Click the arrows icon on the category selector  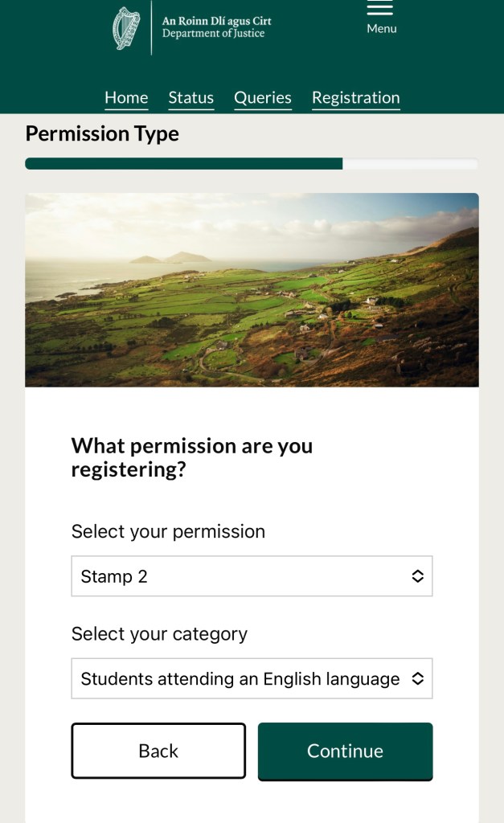click(417, 679)
